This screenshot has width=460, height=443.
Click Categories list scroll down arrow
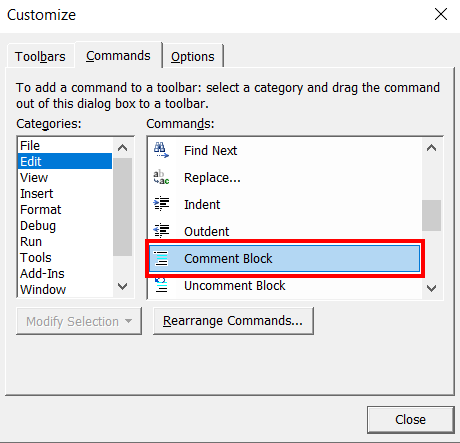123,286
